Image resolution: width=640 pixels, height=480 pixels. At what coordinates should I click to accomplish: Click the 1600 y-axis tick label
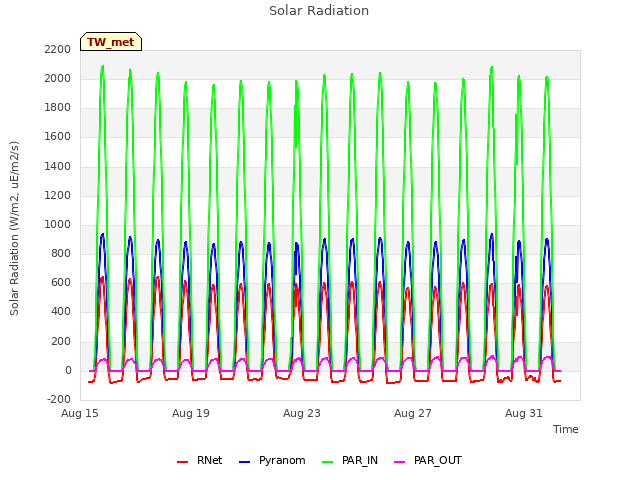coord(58,137)
